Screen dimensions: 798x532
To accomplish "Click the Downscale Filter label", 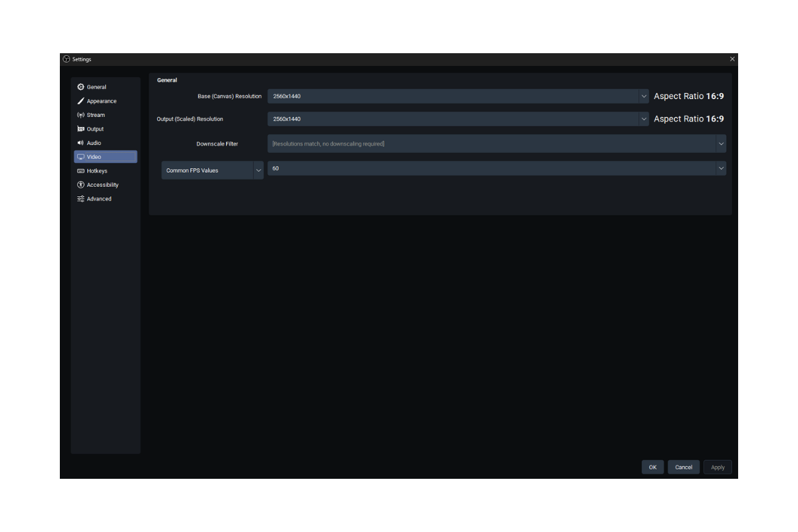I will (x=217, y=144).
